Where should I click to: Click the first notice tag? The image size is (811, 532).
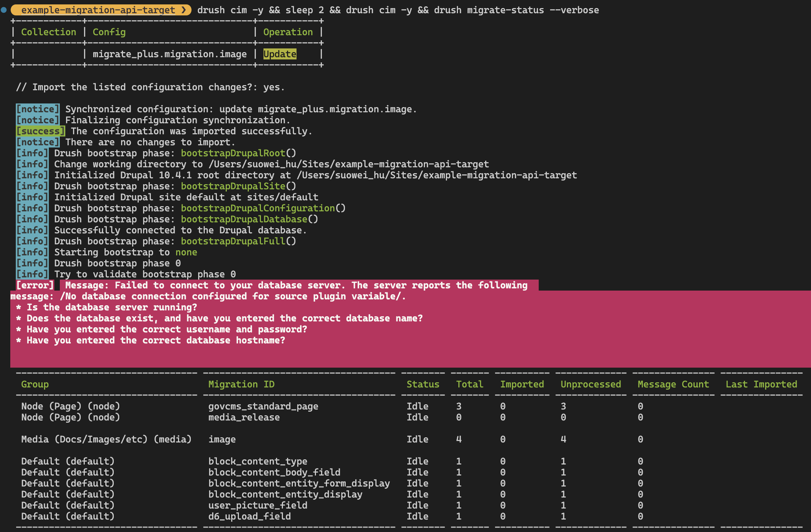37,109
